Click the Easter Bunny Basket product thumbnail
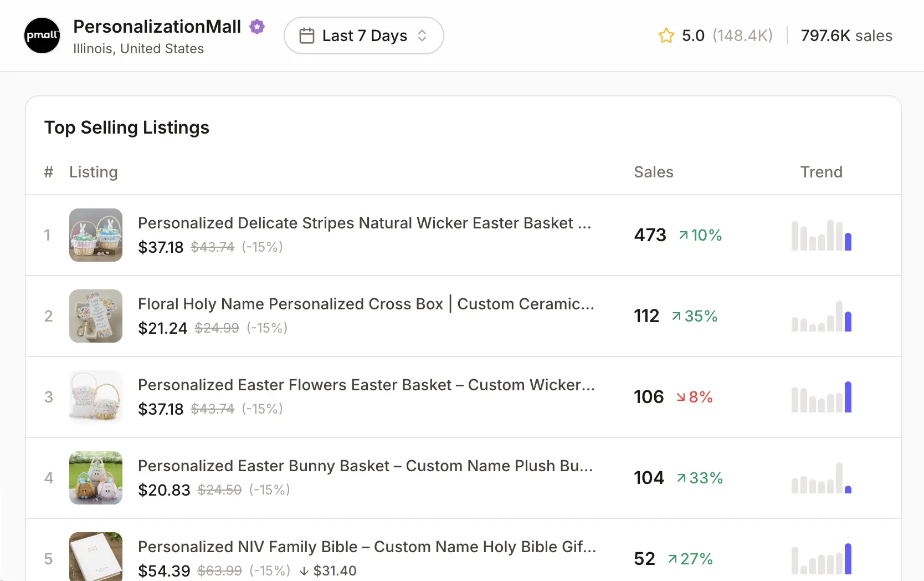Screen dimensions: 924x581 [x=95, y=478]
